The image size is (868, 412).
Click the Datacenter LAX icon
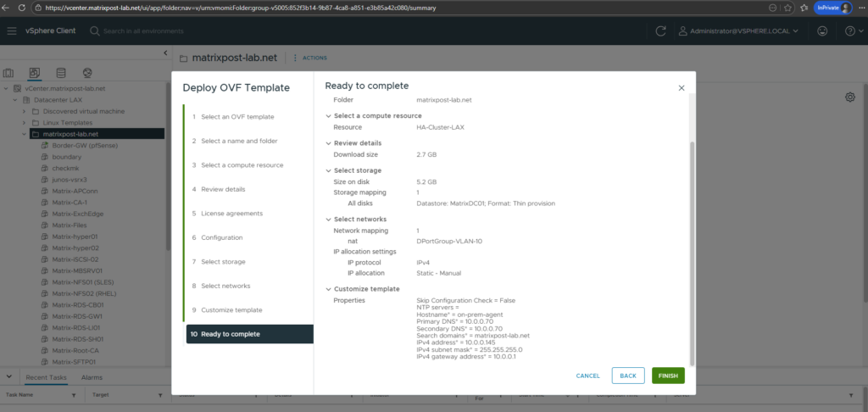pyautogui.click(x=26, y=100)
